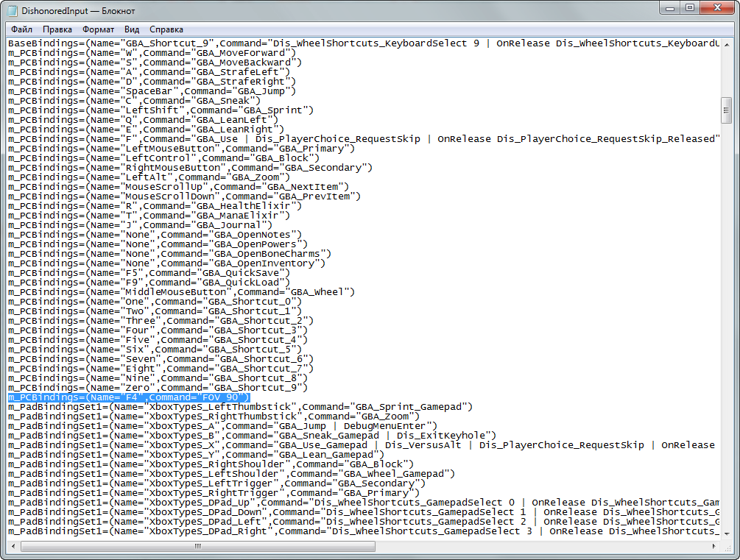The image size is (740, 560).
Task: Click the line with GBA_MoveForward
Action: coord(152,53)
